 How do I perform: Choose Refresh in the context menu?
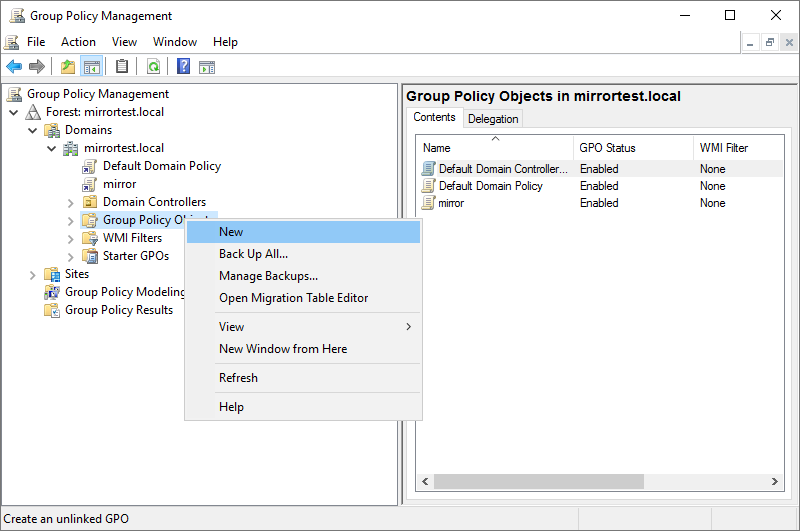(x=303, y=377)
